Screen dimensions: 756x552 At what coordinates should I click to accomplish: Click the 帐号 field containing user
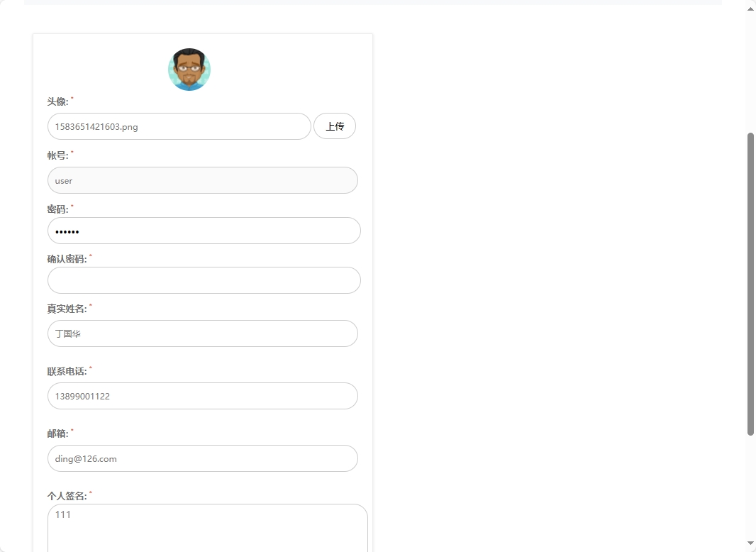point(202,180)
